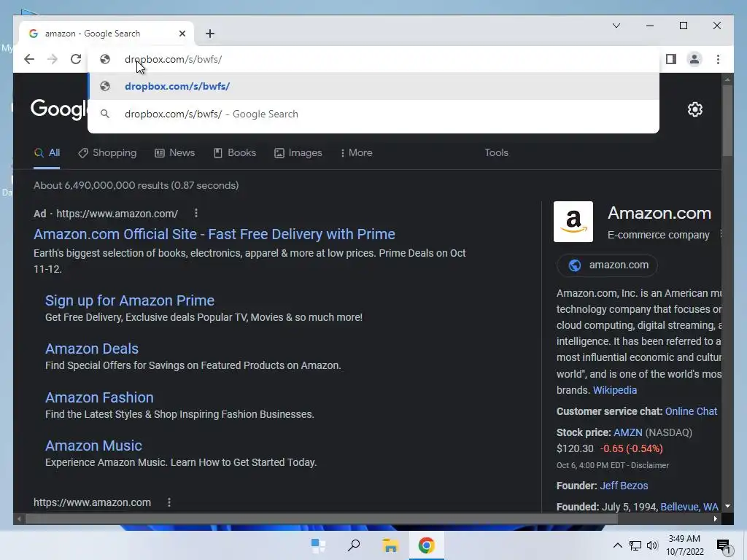
Task: Select the dropbox.com/s/bwfs/ URL suggestion
Action: coord(373,86)
